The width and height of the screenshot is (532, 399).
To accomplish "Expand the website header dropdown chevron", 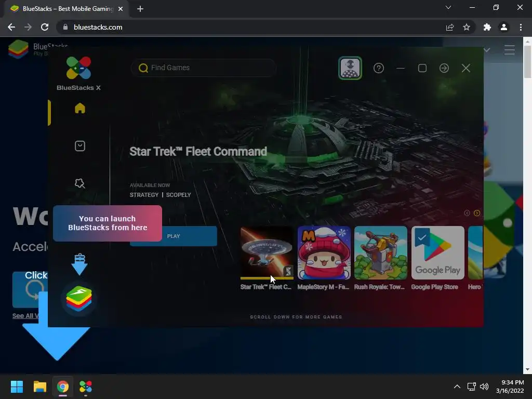I will coord(487,50).
